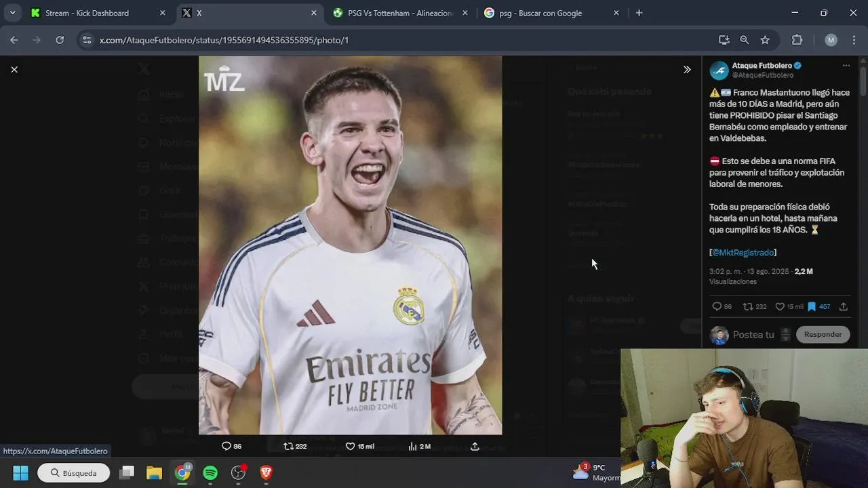The height and width of the screenshot is (488, 868).
Task: View site information icon in address bar
Action: tap(86, 40)
